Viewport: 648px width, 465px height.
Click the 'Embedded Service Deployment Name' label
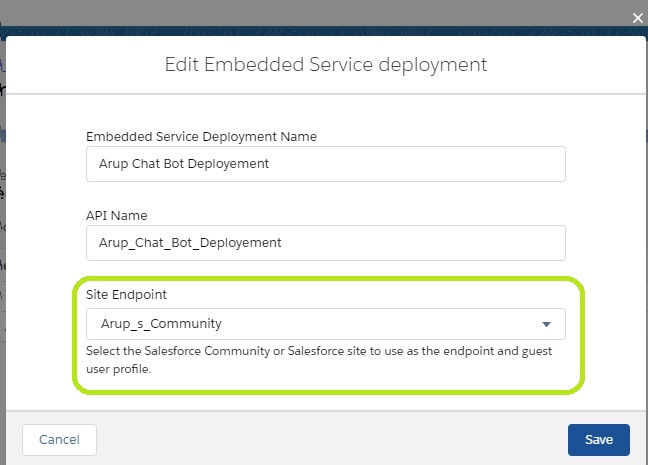(x=201, y=136)
